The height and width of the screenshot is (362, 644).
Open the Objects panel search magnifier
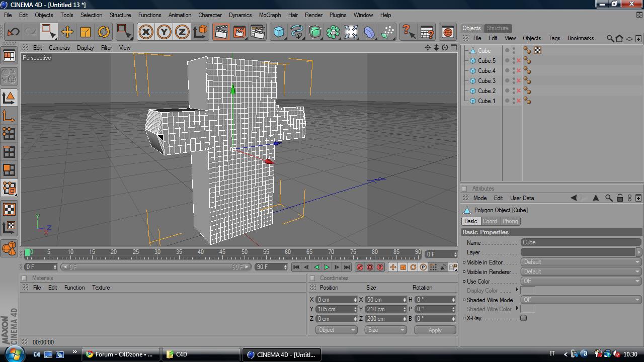point(610,38)
